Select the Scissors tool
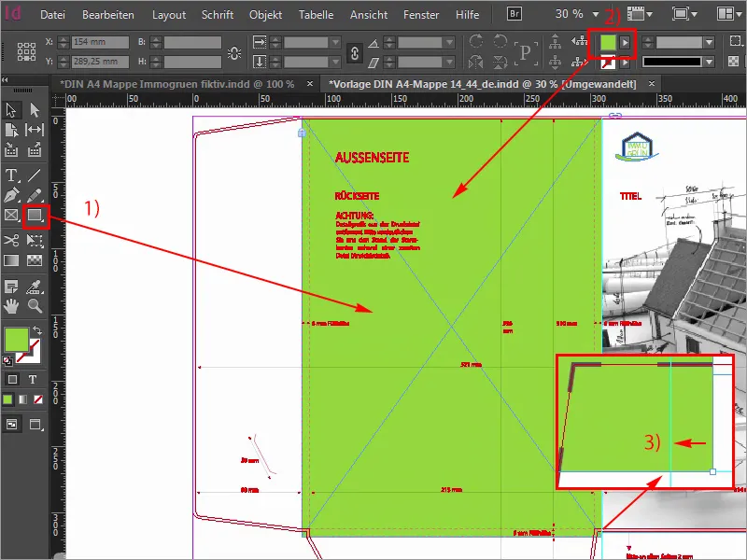Image resolution: width=747 pixels, height=560 pixels. 11,240
